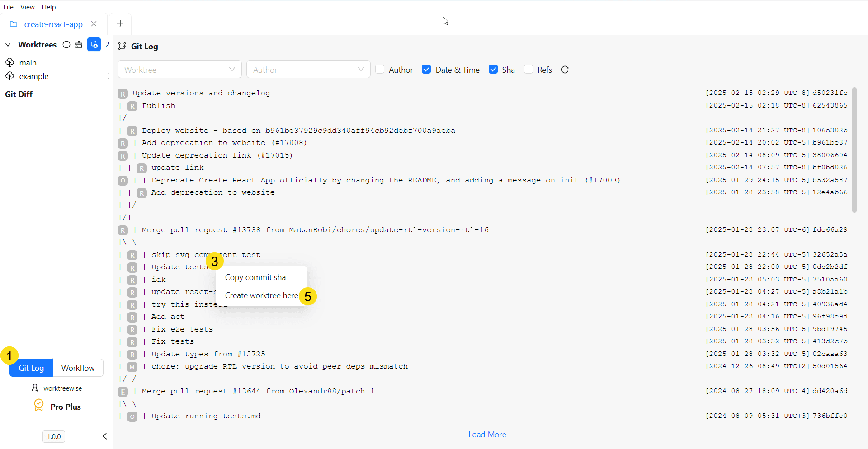868x449 pixels.
Task: Enable the Author checkbox filter
Action: click(x=381, y=69)
